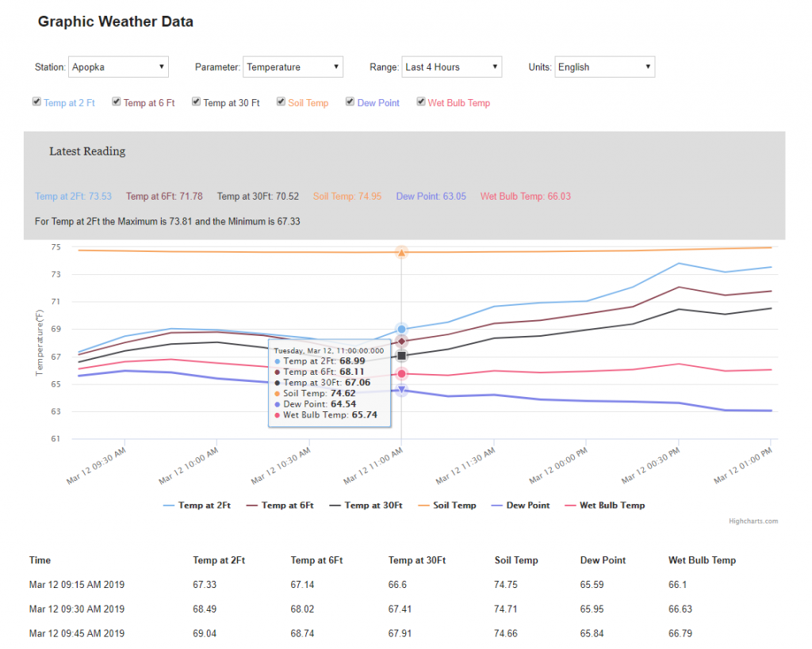This screenshot has width=812, height=649.
Task: Click the Soil Temp triangle marker on chart
Action: 401,253
